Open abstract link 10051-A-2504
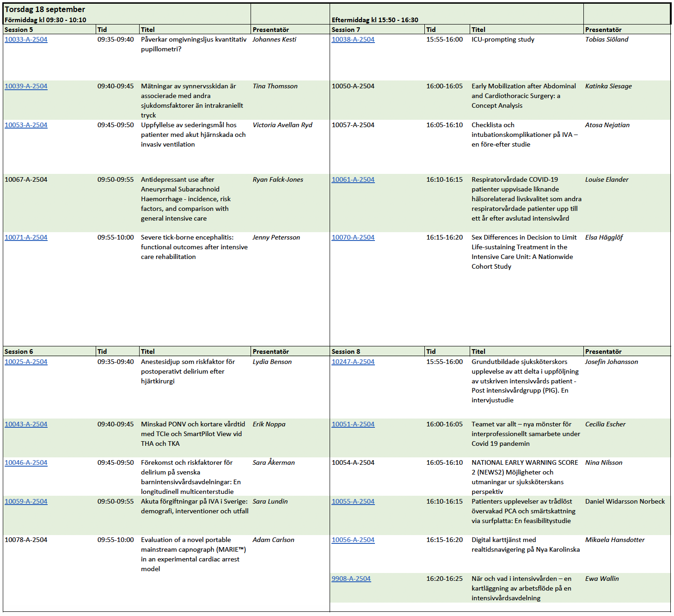This screenshot has width=674, height=616. [x=353, y=424]
